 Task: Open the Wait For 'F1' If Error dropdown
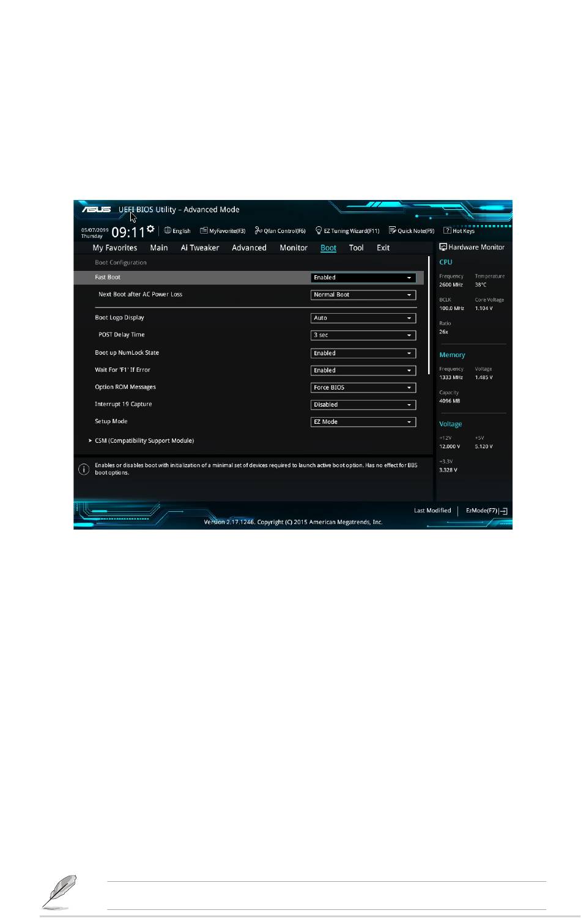[x=363, y=371]
